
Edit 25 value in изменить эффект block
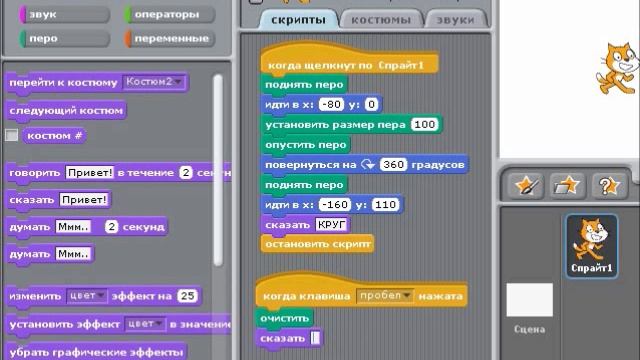(x=187, y=296)
